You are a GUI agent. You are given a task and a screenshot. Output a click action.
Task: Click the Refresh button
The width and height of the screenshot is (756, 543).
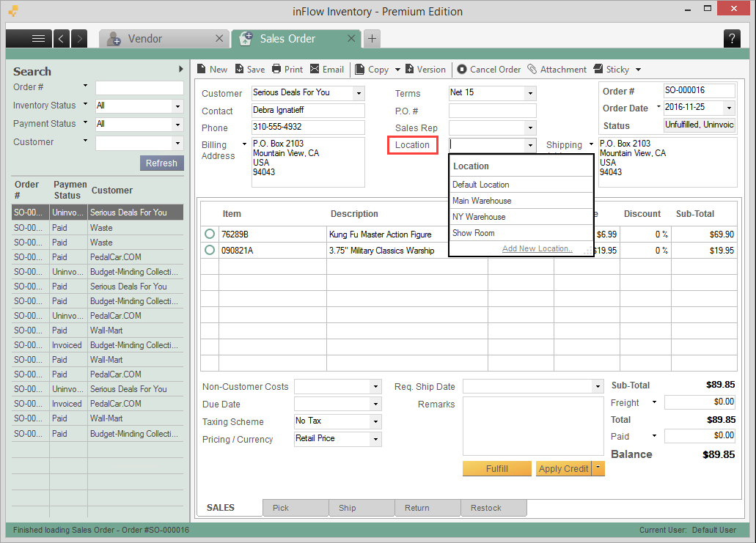[161, 163]
